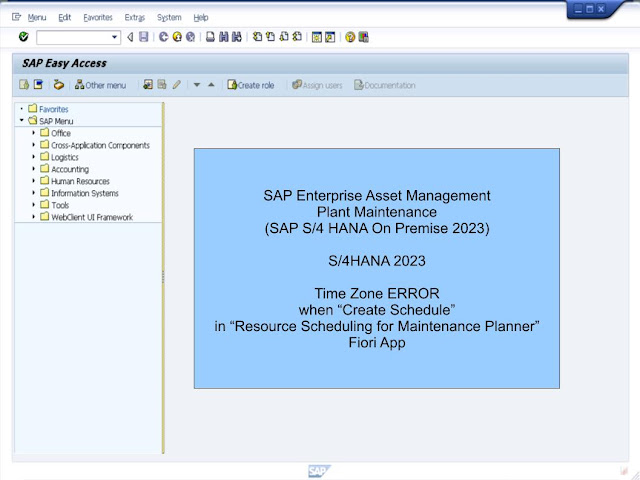Viewport: 640px width, 480px height.
Task: Open Help via the yellow question icon
Action: coord(350,38)
